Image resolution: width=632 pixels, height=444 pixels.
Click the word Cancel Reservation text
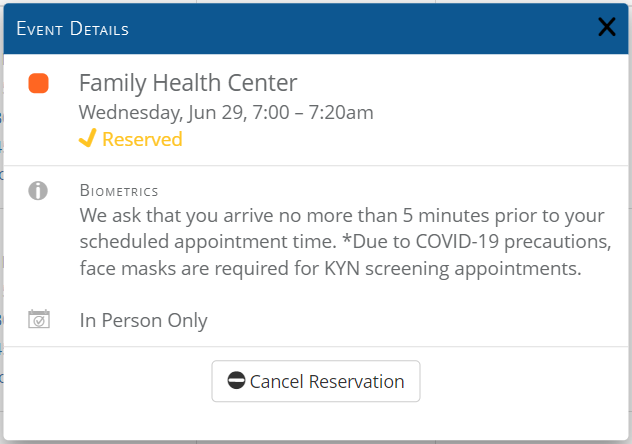pos(327,382)
